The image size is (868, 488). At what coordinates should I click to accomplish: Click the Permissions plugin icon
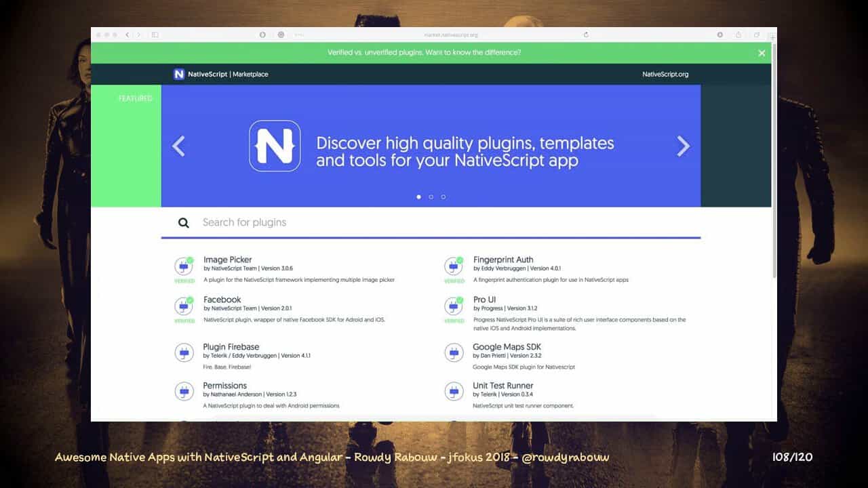pyautogui.click(x=184, y=391)
